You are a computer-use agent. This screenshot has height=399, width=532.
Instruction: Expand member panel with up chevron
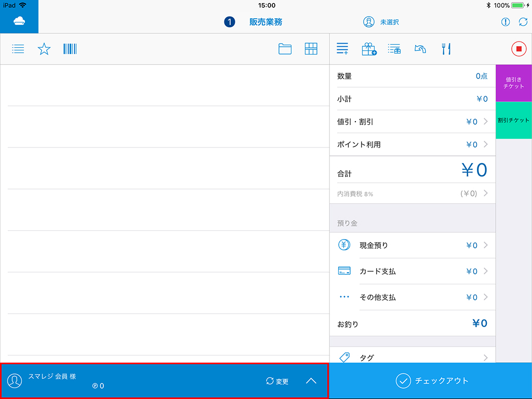[x=311, y=381]
